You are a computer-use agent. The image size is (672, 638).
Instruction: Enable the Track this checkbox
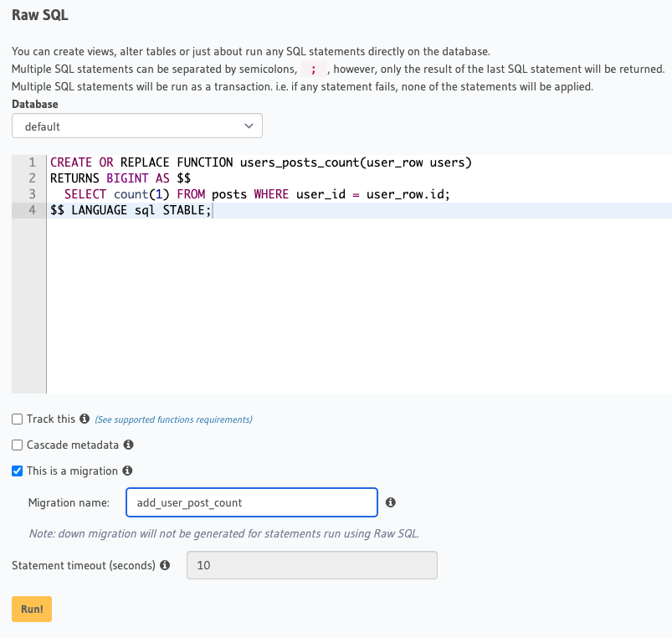(18, 419)
